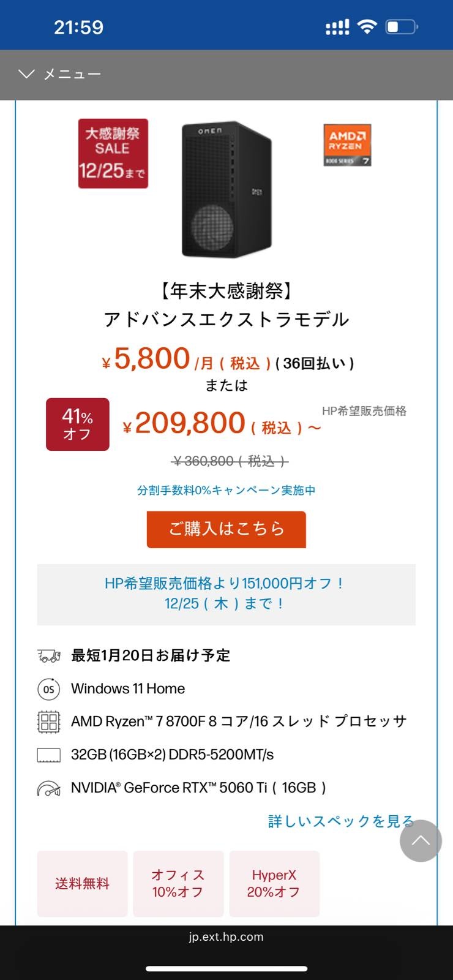453x980 pixels.
Task: Tap the OS circle icon
Action: pos(49,689)
